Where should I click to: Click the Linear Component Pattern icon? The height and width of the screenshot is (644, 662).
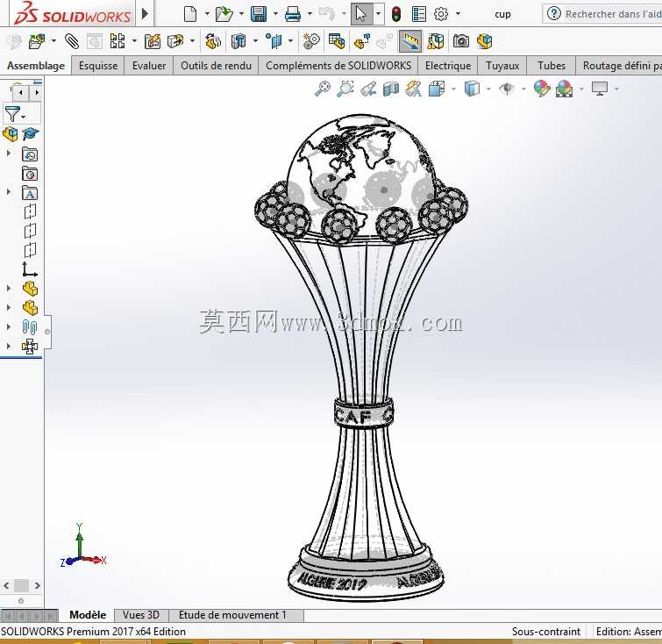click(x=117, y=41)
